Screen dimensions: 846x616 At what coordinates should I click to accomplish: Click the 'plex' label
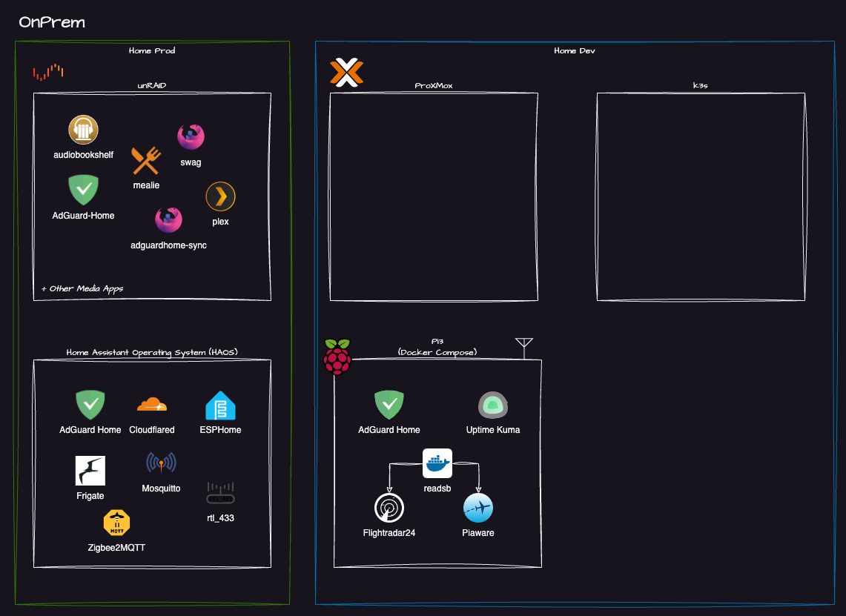(x=221, y=222)
